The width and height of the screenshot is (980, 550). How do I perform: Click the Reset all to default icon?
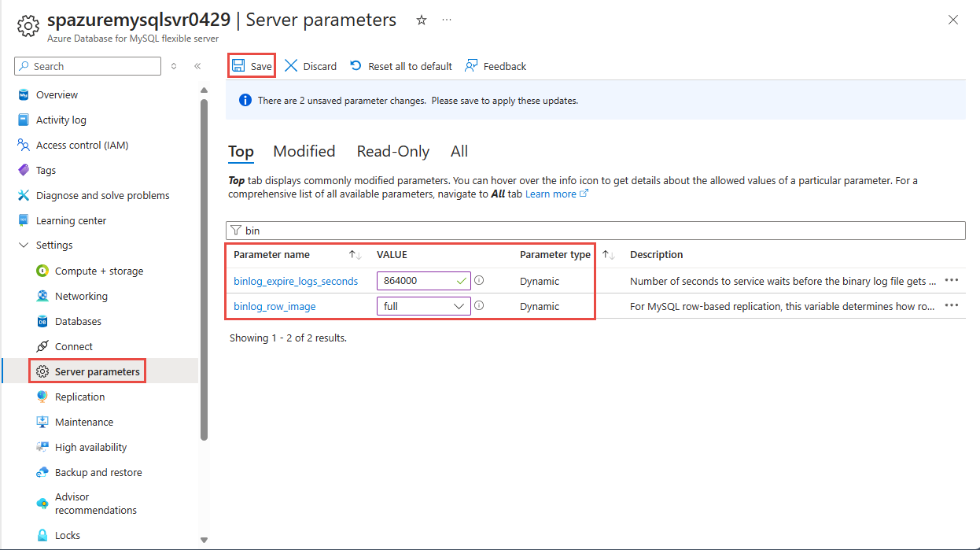(356, 66)
